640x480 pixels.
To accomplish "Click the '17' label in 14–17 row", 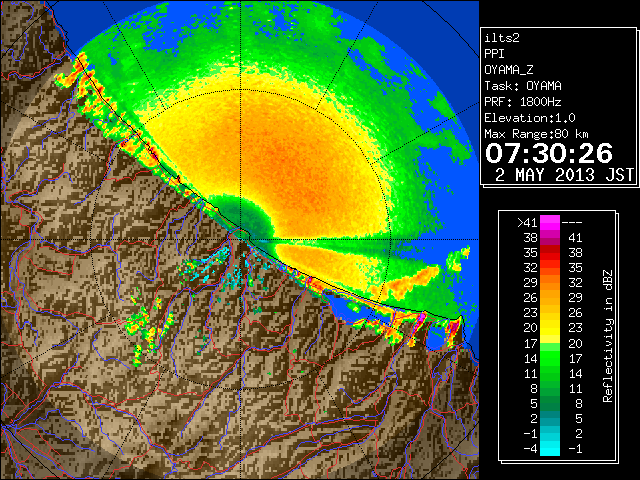I will [x=575, y=358].
